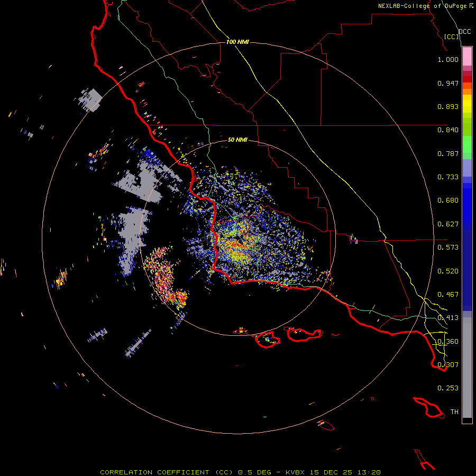Click the DCC product label

(x=465, y=32)
